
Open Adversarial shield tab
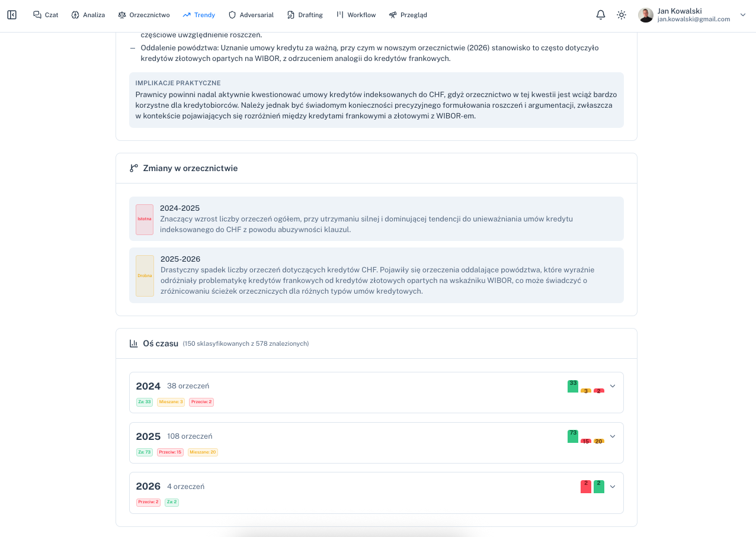[x=251, y=15]
